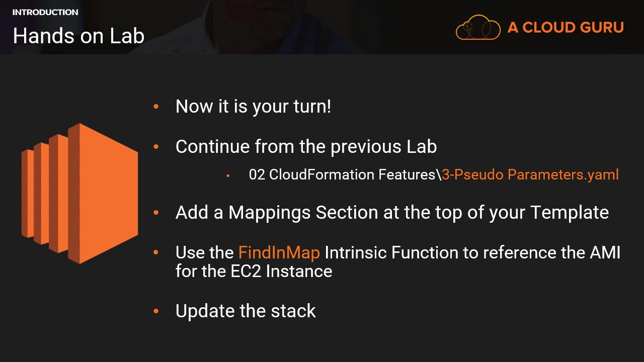Screen dimensions: 644x362
Task: Click the "A CLOUD GURU" brand text
Action: pos(566,27)
